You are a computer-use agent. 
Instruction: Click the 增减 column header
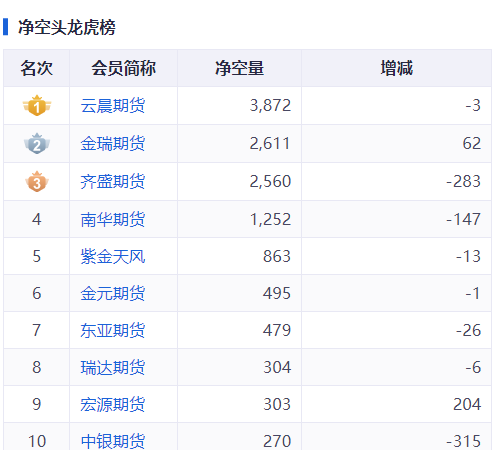coord(397,68)
